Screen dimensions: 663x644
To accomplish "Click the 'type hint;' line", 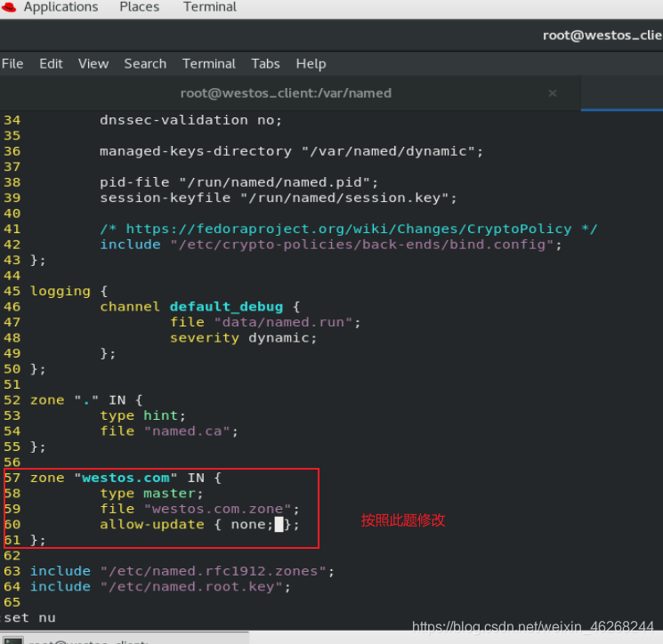I will pyautogui.click(x=142, y=415).
